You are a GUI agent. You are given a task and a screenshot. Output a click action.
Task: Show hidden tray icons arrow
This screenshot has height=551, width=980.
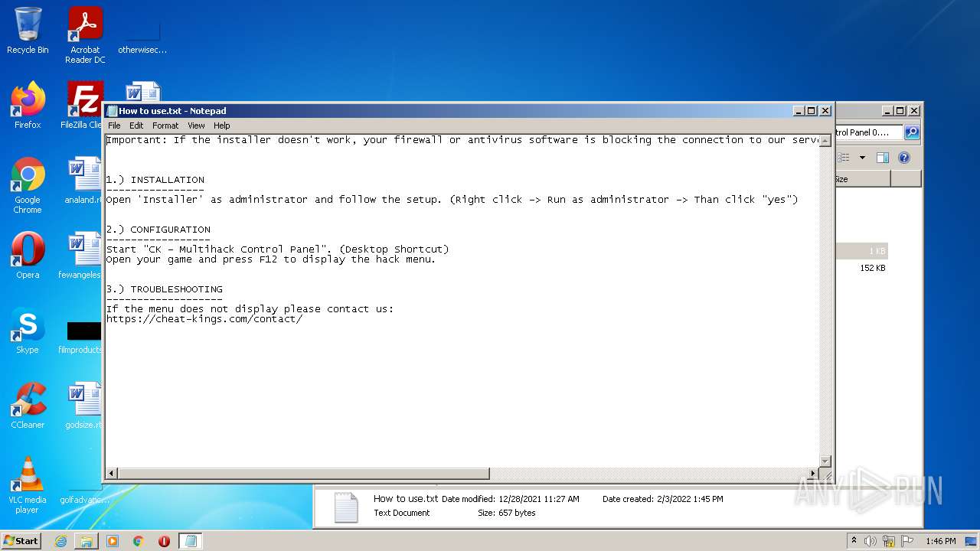(x=854, y=541)
